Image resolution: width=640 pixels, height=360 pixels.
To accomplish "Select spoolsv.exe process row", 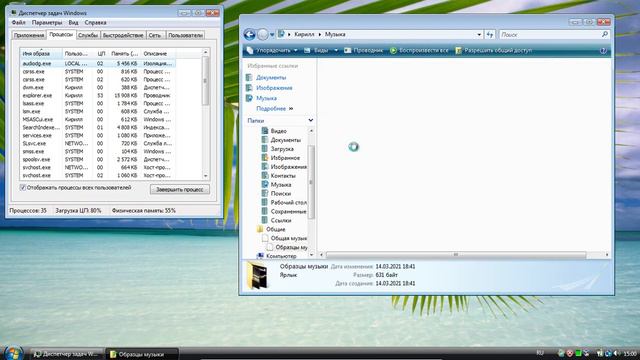I will [x=98, y=160].
